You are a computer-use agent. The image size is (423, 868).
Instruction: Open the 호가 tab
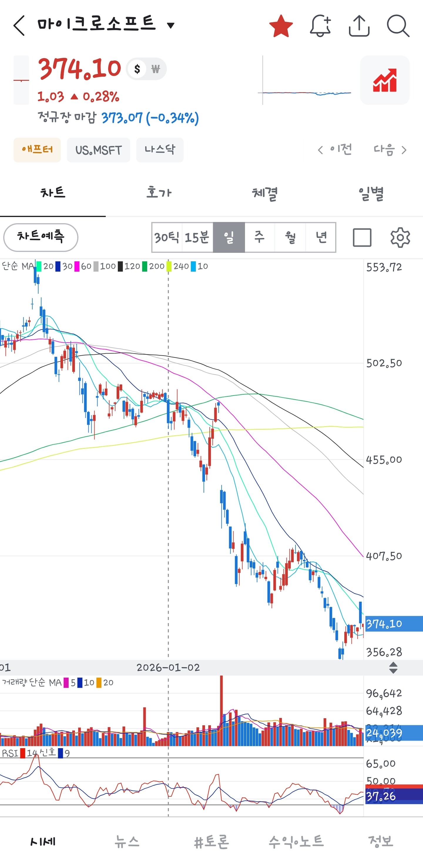159,193
